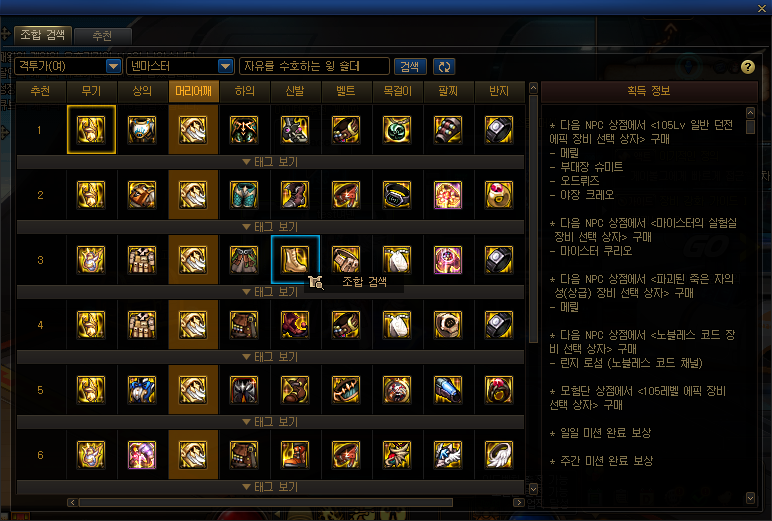Click the ring icon in row 2
The width and height of the screenshot is (772, 521).
[499, 195]
